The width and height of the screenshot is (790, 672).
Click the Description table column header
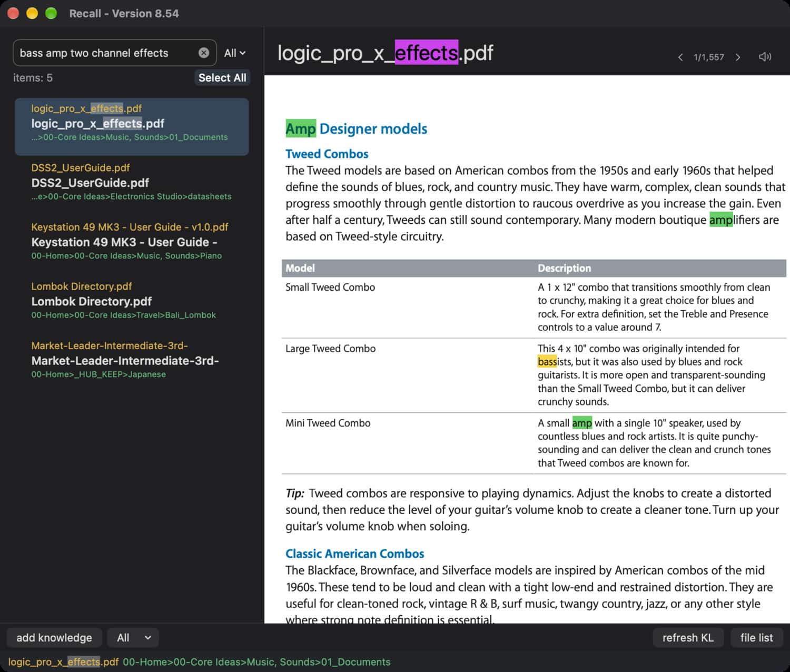click(564, 268)
